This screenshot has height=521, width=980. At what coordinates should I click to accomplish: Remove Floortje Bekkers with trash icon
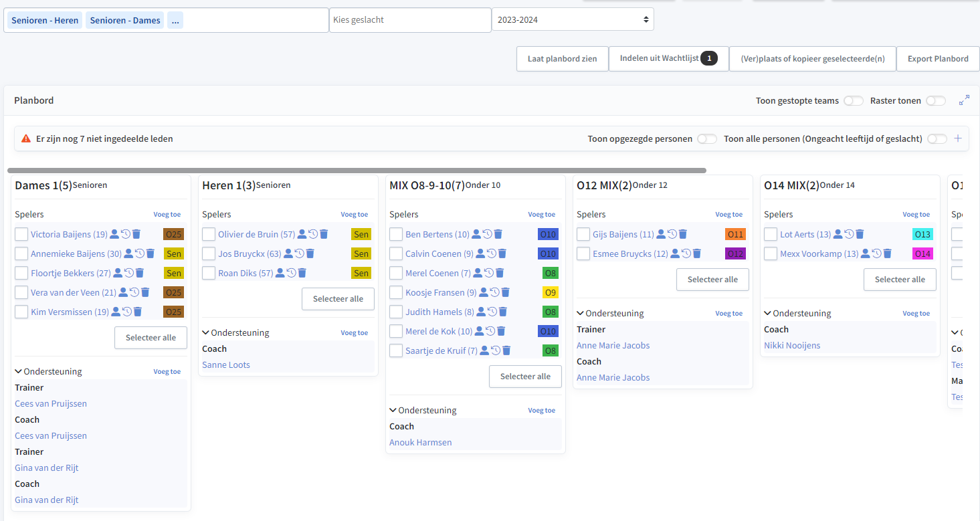140,273
